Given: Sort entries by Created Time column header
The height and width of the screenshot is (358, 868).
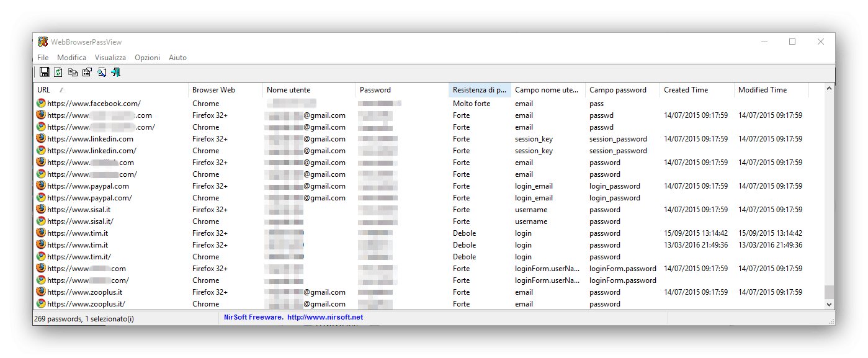Looking at the screenshot, I should pos(686,89).
